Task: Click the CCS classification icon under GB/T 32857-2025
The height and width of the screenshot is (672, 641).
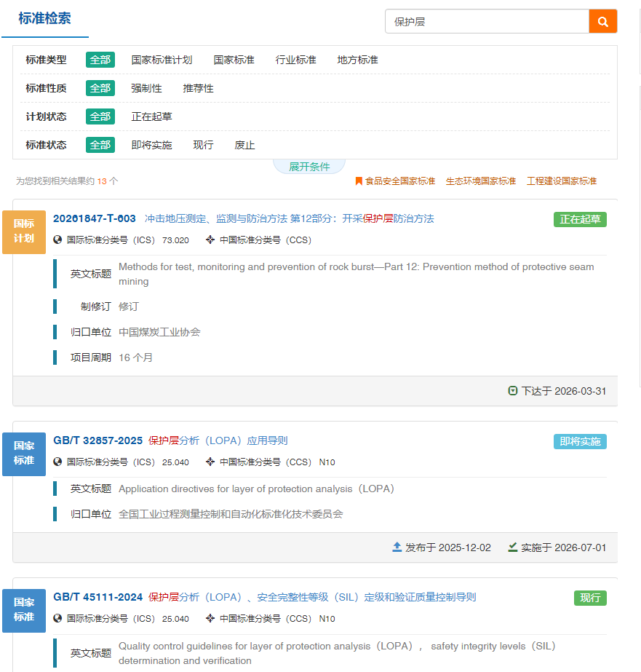Action: click(211, 462)
